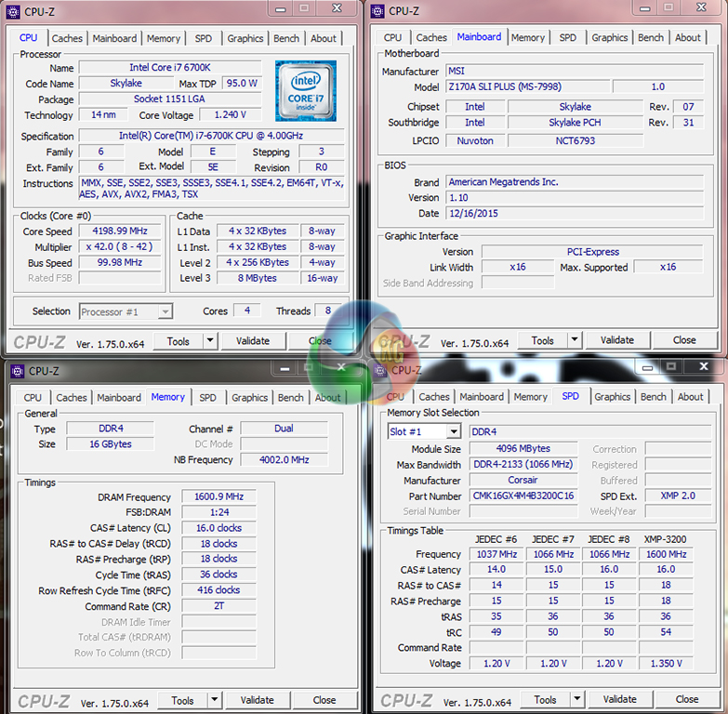The width and height of the screenshot is (728, 714).
Task: Open Tools dropdown arrow in the Memory window
Action: [x=214, y=700]
